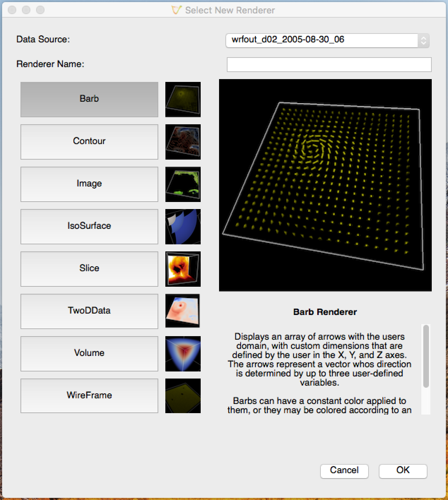Click the Slice renderer thumbnail icon

point(183,269)
